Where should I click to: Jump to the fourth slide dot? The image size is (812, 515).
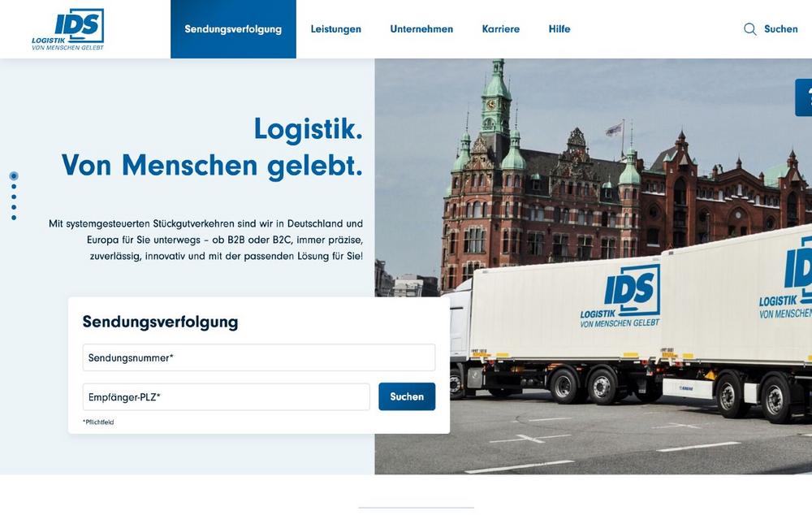[x=14, y=207]
